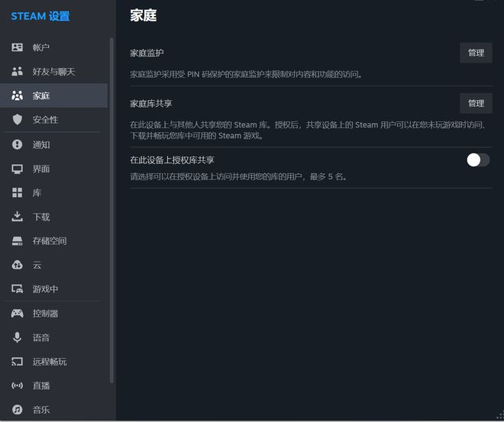Image resolution: width=504 pixels, height=422 pixels.
Task: Open 控制器 settings label
Action: (45, 314)
